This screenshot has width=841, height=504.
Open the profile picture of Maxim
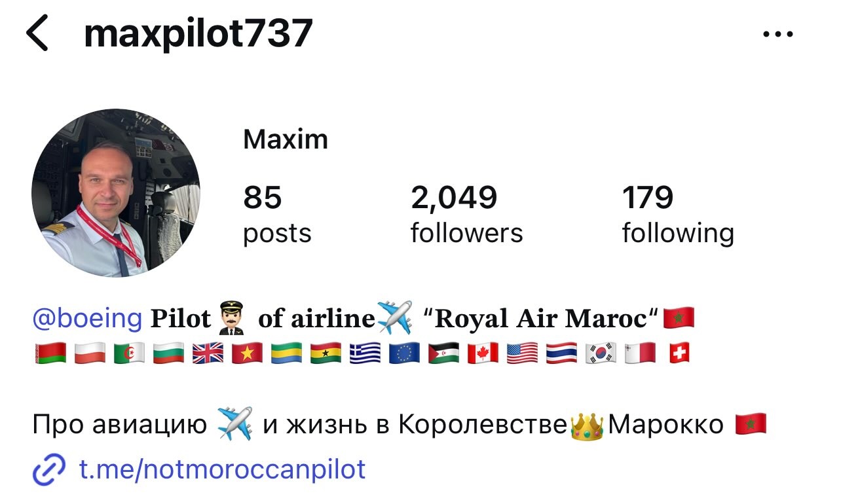(116, 193)
